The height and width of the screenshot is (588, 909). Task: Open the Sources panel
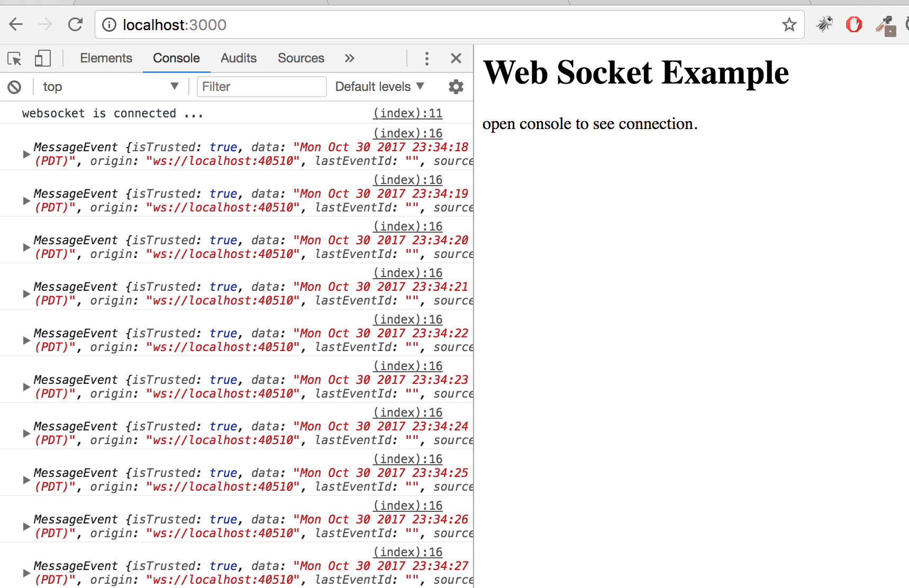click(301, 58)
